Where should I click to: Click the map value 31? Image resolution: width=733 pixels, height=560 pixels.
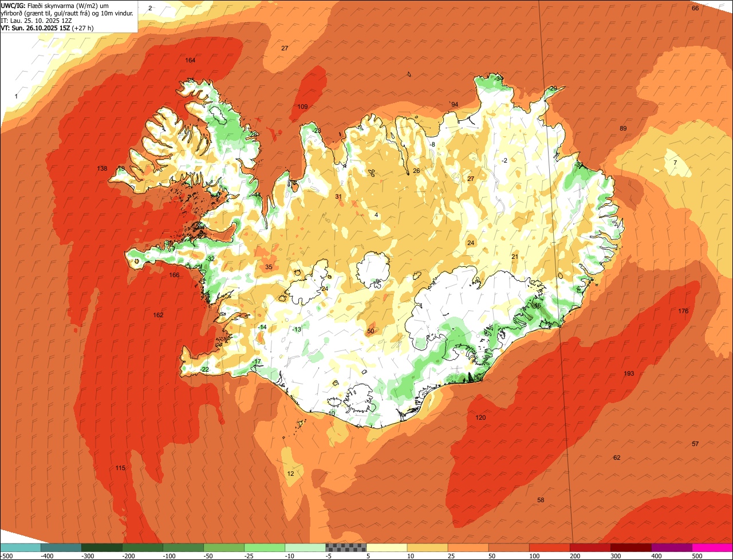pyautogui.click(x=338, y=197)
